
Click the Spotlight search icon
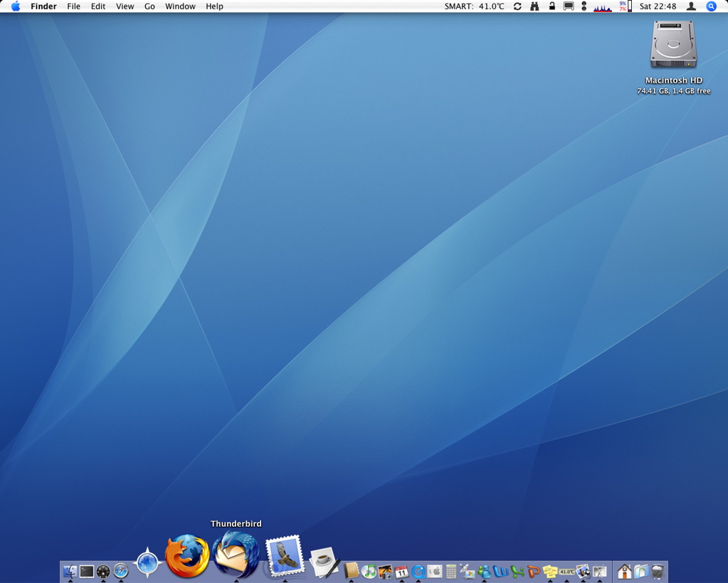tap(711, 6)
